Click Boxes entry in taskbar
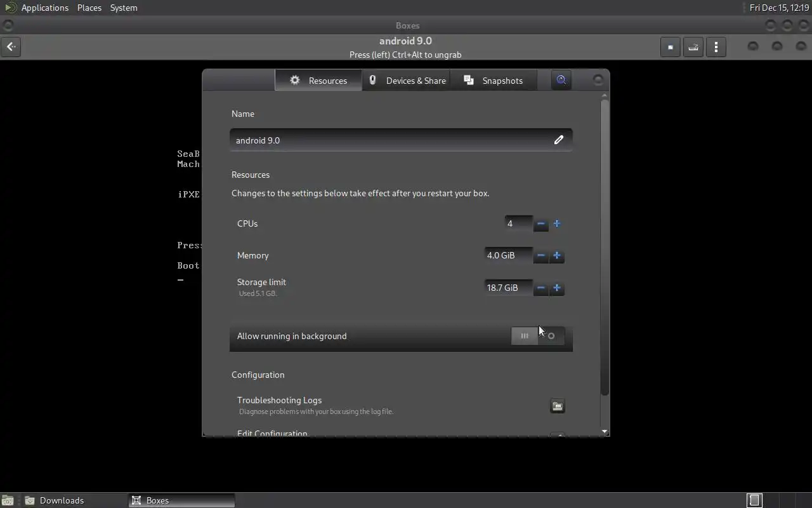This screenshot has height=508, width=812. click(182, 500)
